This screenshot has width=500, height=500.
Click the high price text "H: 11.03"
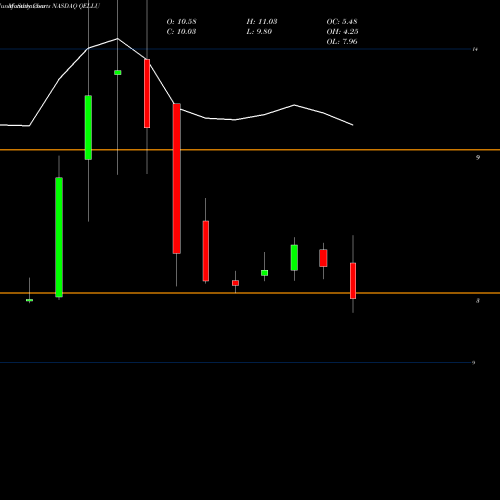point(262,22)
